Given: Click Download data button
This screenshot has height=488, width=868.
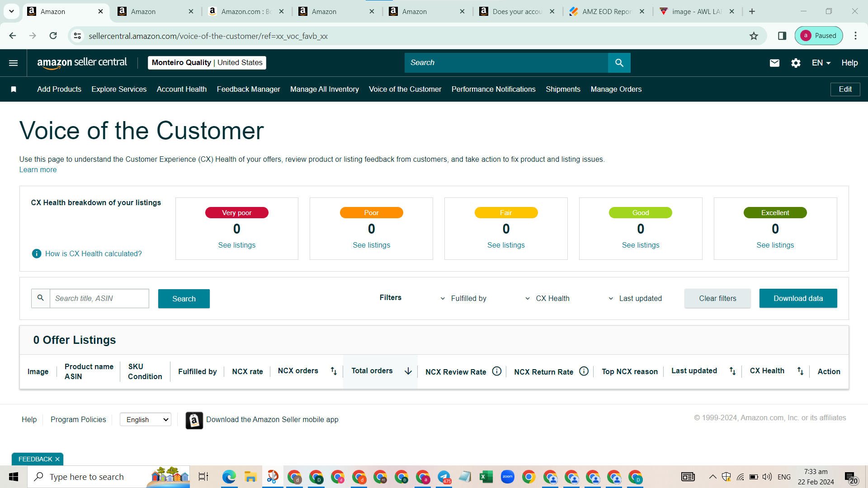Looking at the screenshot, I should pos(798,298).
